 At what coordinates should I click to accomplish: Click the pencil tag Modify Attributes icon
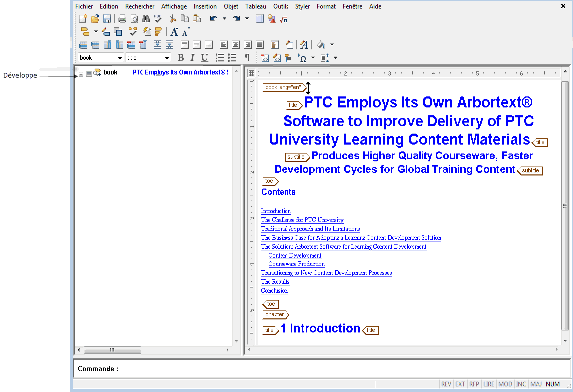106,32
